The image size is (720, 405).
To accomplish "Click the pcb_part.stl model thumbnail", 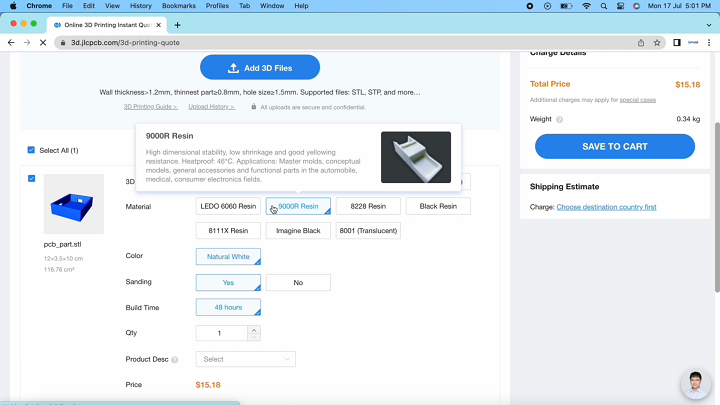I will [x=73, y=204].
